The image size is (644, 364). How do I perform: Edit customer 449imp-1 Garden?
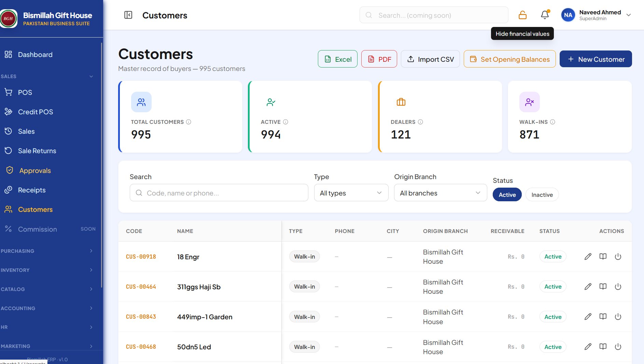pyautogui.click(x=588, y=317)
